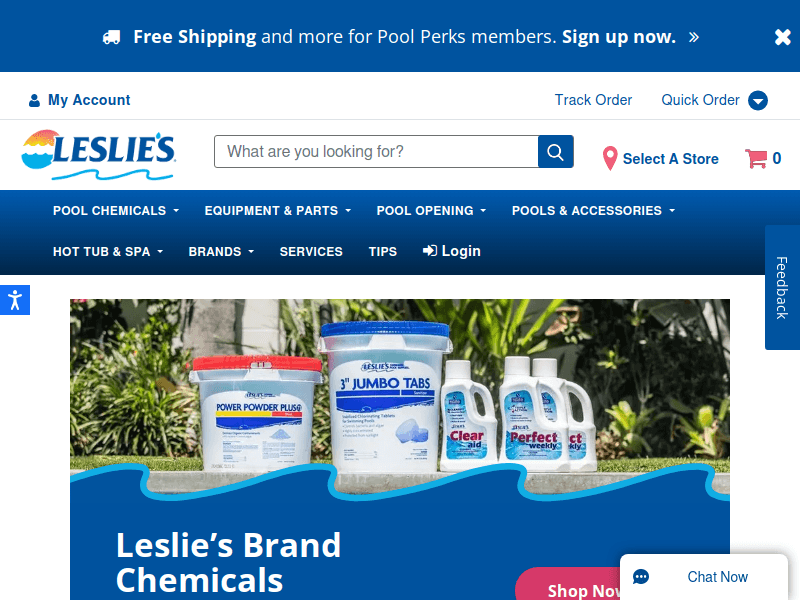This screenshot has width=800, height=600.
Task: Expand the Hot Tub & Spa menu
Action: tap(108, 252)
